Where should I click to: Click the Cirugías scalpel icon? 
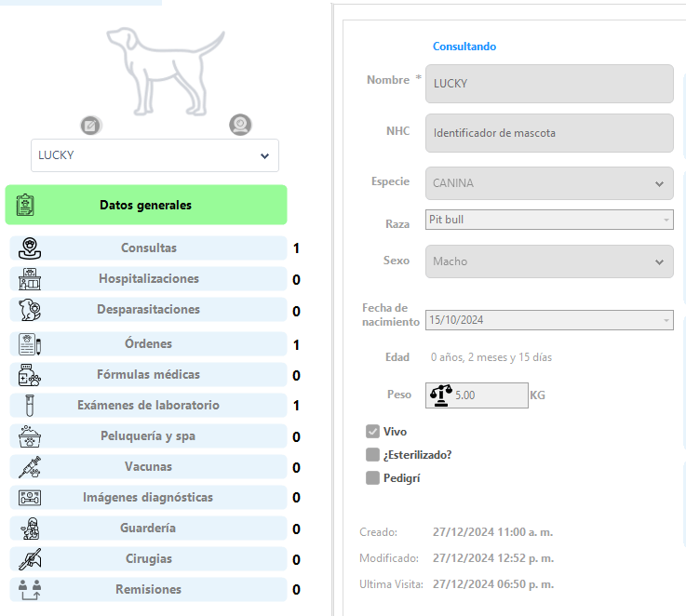point(30,559)
